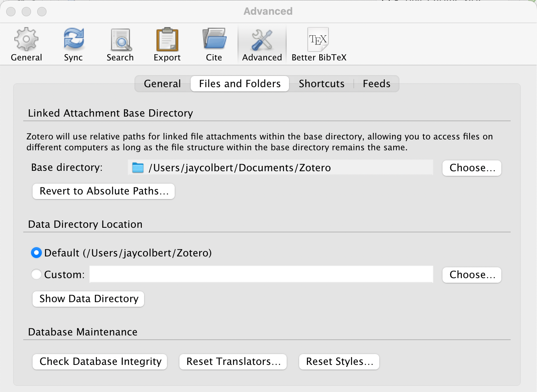Select the Files and Folders tab

pyautogui.click(x=239, y=84)
